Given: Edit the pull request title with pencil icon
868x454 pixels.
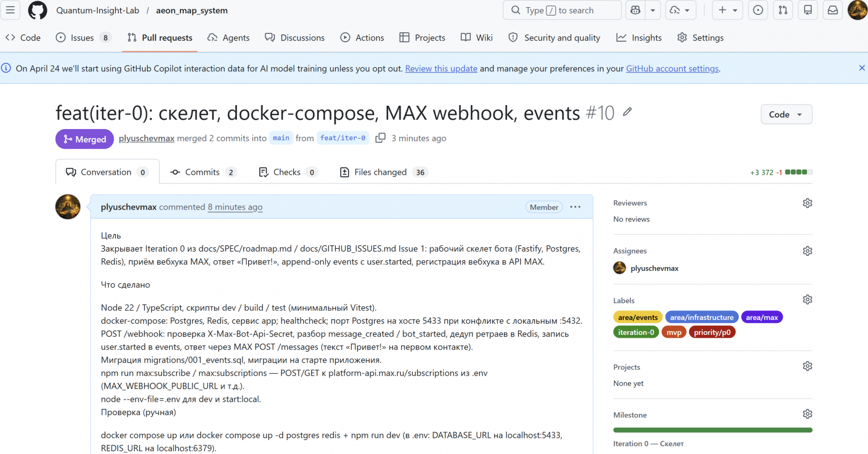Looking at the screenshot, I should point(628,112).
